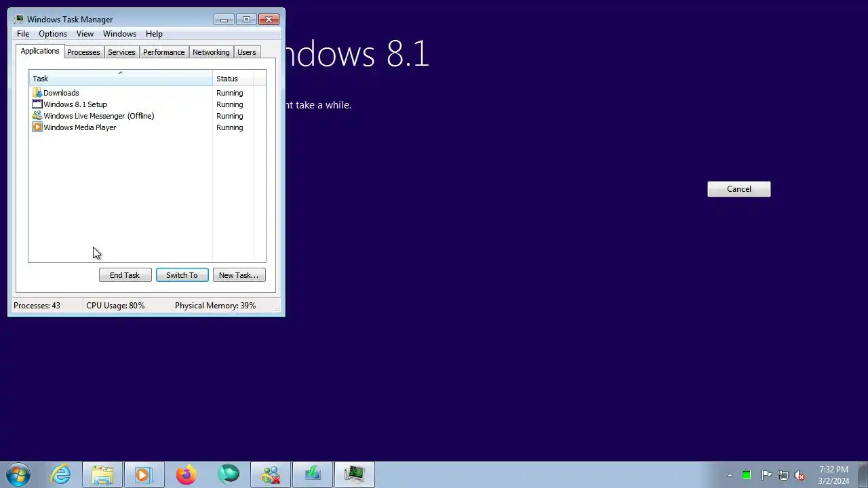The height and width of the screenshot is (488, 868).
Task: Switch to the Performance tab
Action: [x=163, y=52]
